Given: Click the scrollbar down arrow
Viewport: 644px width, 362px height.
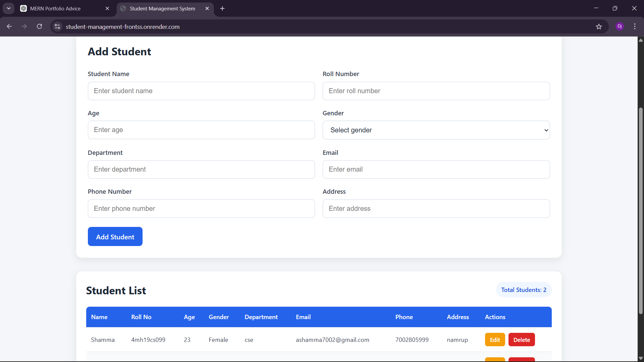Looking at the screenshot, I should pyautogui.click(x=641, y=358).
